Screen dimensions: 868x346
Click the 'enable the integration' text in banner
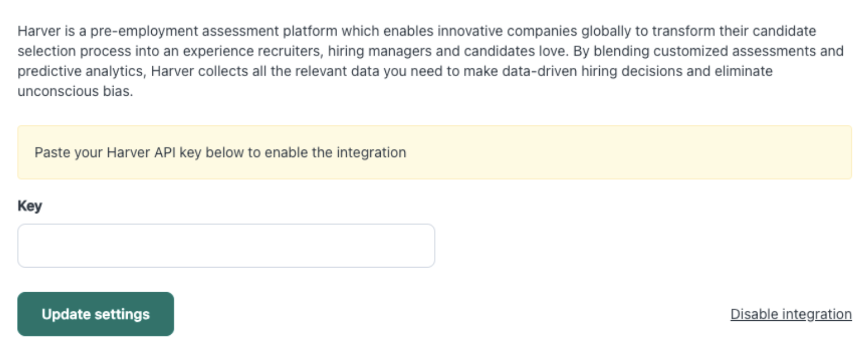click(335, 152)
